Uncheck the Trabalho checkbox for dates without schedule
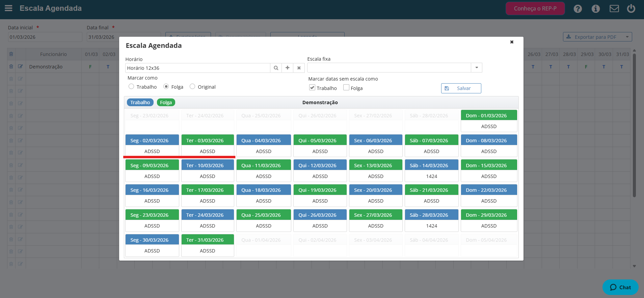The image size is (644, 298). pos(312,88)
